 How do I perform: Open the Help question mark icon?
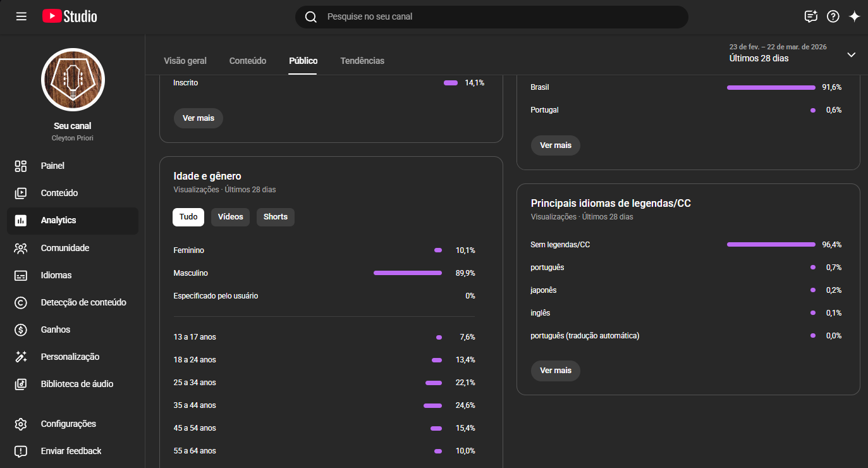[833, 16]
